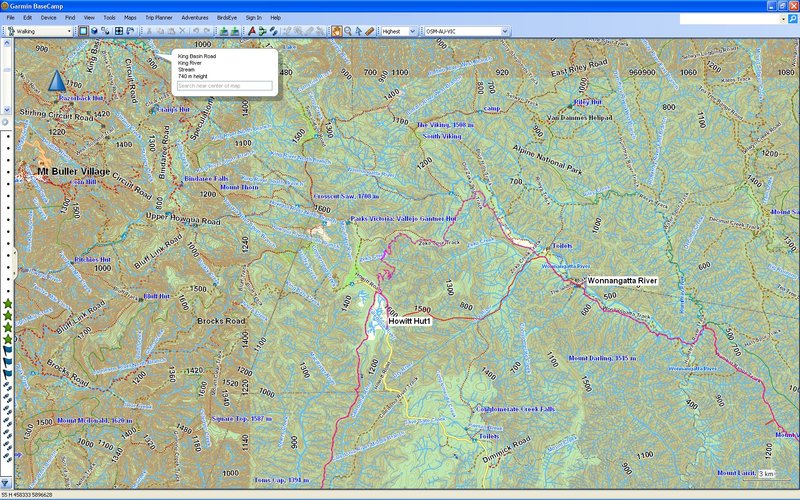Click the undo arrow in toolbar
The height and width of the screenshot is (500, 800).
(195, 31)
